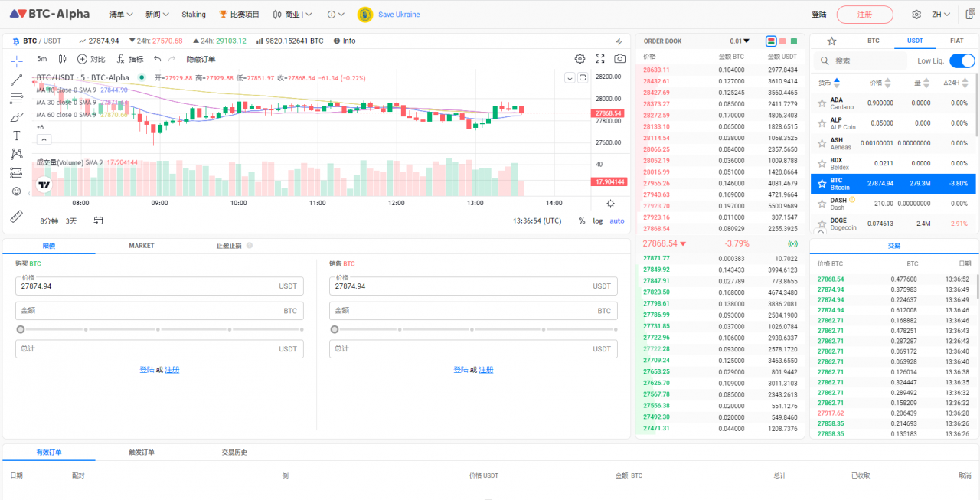Toggle percent scale on the chart
980x500 pixels.
[582, 221]
